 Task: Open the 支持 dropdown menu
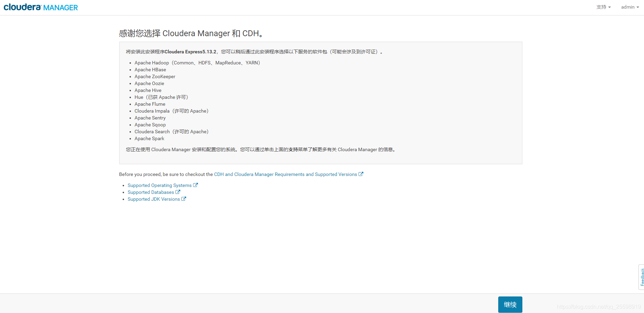click(x=603, y=7)
